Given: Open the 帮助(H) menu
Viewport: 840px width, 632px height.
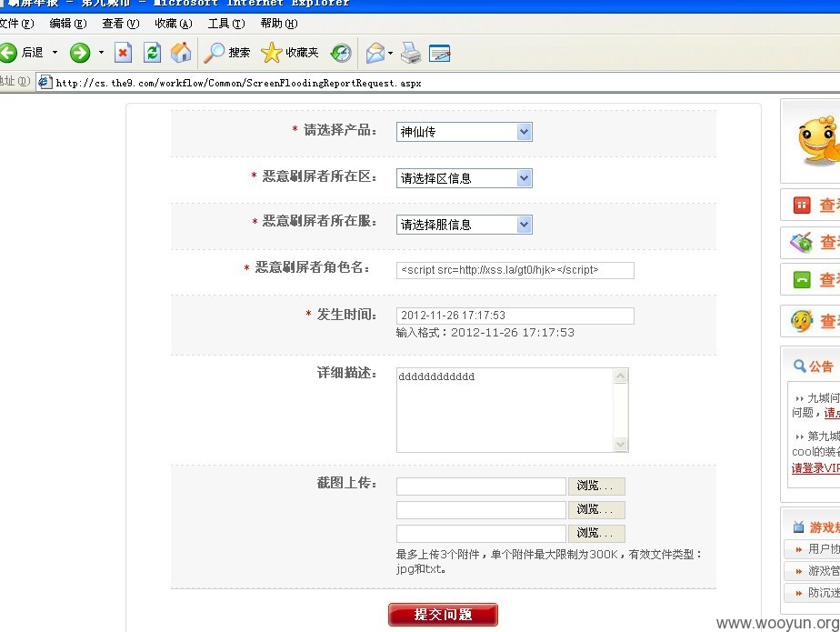Looking at the screenshot, I should (278, 24).
